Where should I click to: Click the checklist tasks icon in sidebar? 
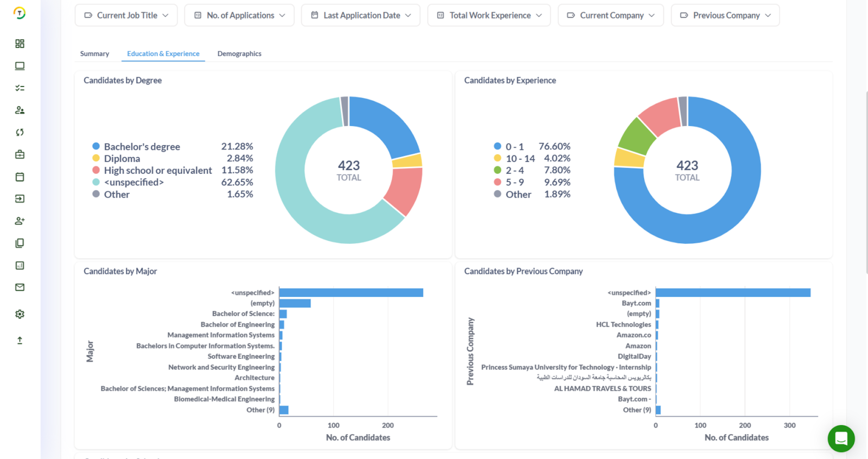(x=20, y=88)
